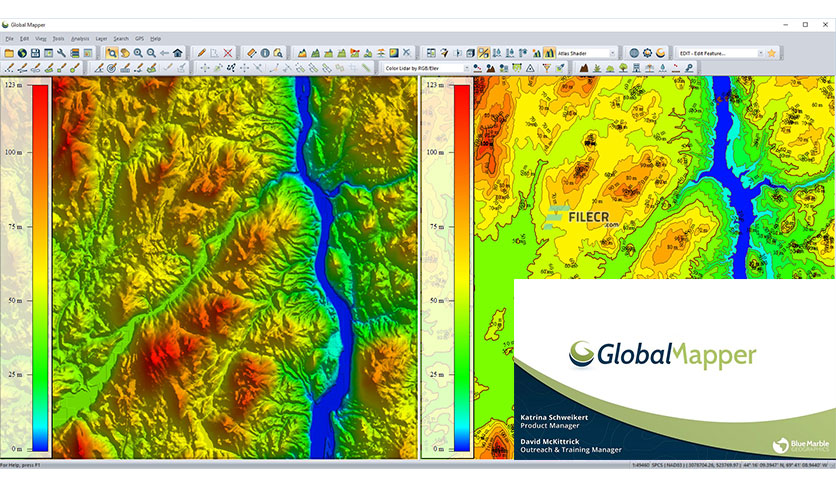Click the star favorites icon
This screenshot has width=836, height=484.
pos(771,52)
